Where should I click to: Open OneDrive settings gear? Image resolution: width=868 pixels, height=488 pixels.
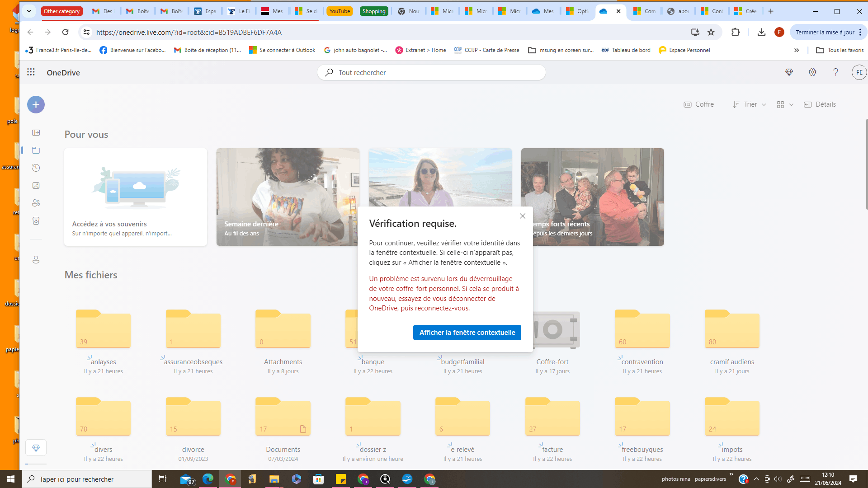tap(812, 72)
